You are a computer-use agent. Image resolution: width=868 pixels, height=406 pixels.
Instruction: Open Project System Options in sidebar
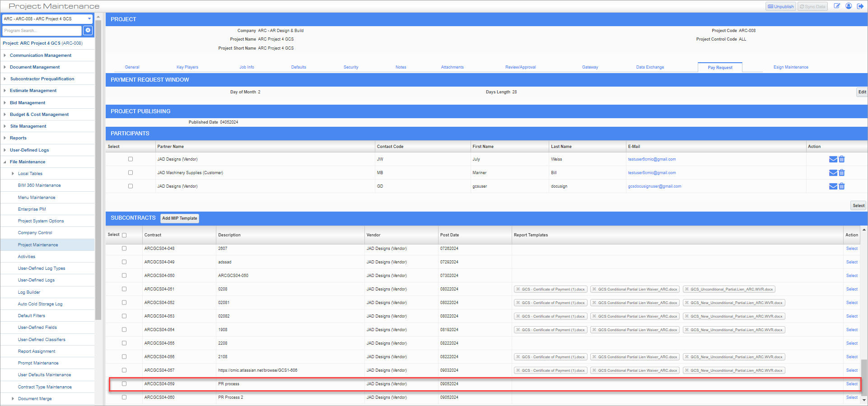pos(41,221)
